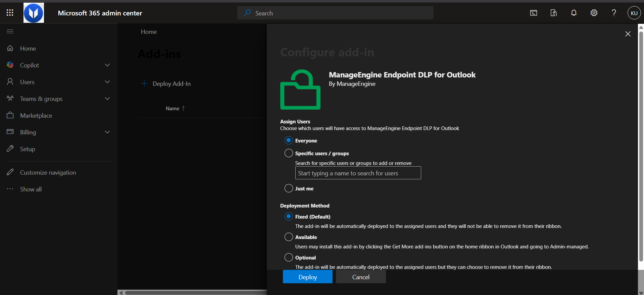Select Specific users / groups option
Viewport: 644px width, 295px height.
[289, 153]
